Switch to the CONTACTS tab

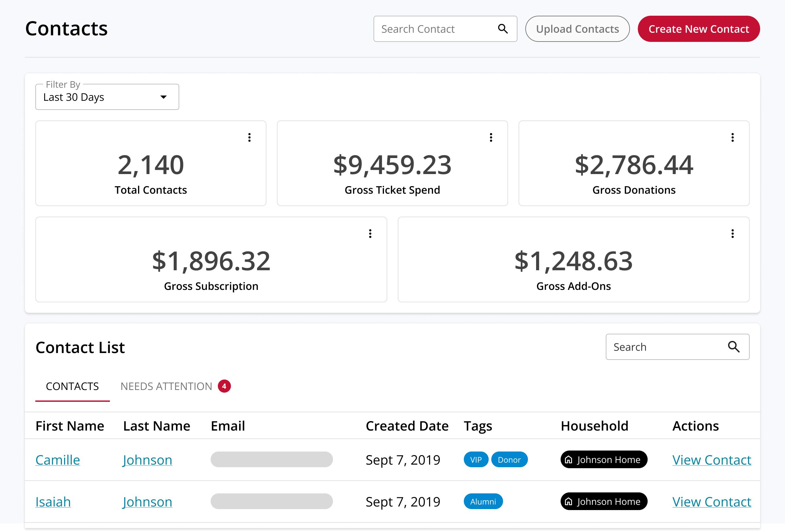pyautogui.click(x=72, y=386)
